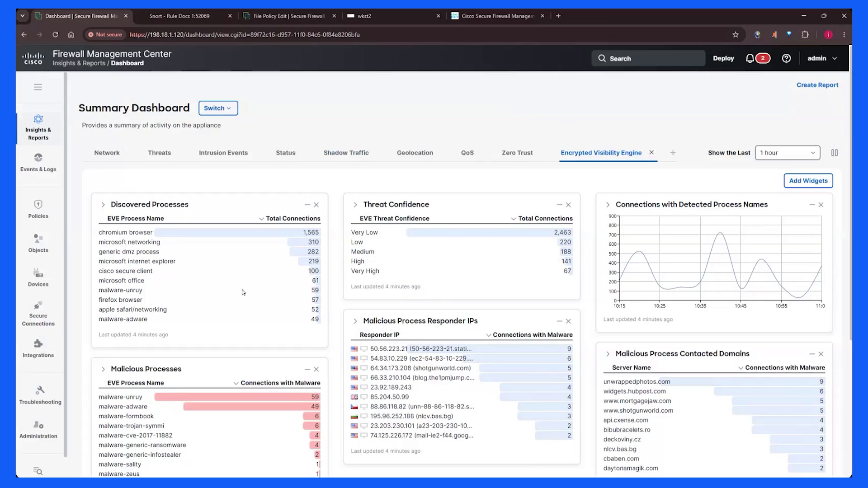Image resolution: width=868 pixels, height=488 pixels.
Task: Open the Switch dashboard dropdown
Action: 218,108
